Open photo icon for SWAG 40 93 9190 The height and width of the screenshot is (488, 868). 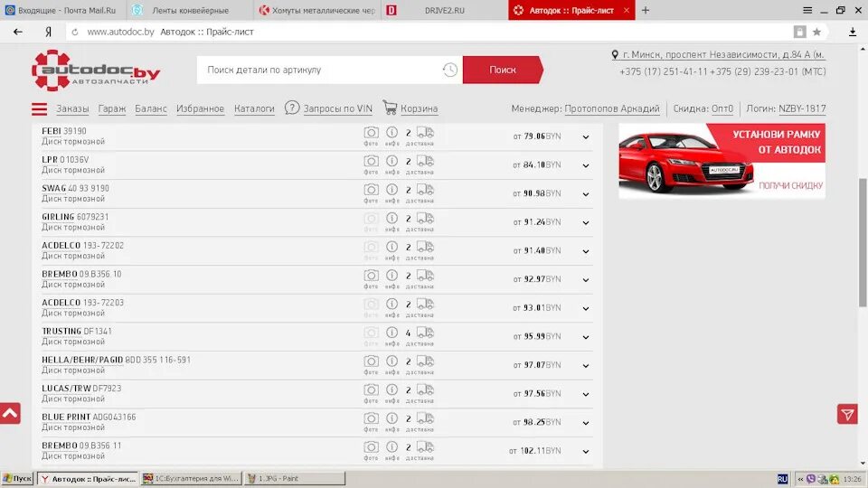pos(371,190)
